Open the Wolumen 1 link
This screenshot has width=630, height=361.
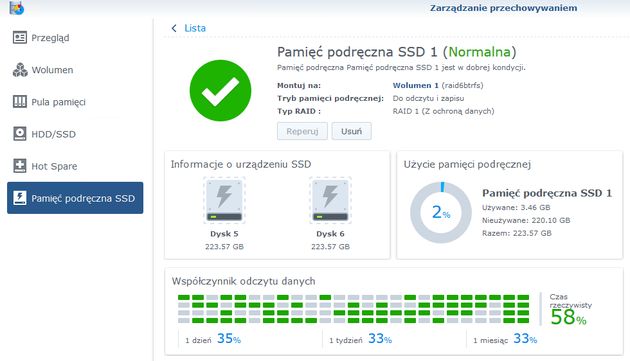[415, 85]
